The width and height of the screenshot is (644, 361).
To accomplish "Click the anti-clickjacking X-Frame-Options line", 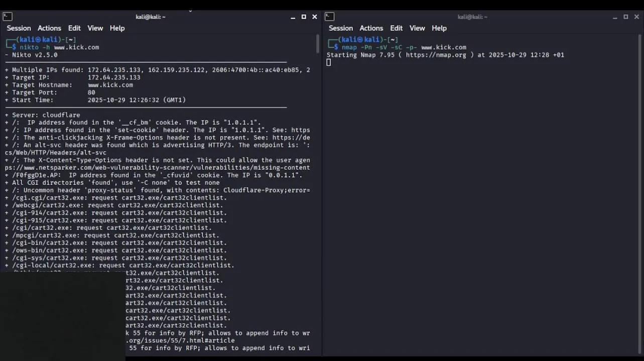I will (x=158, y=137).
